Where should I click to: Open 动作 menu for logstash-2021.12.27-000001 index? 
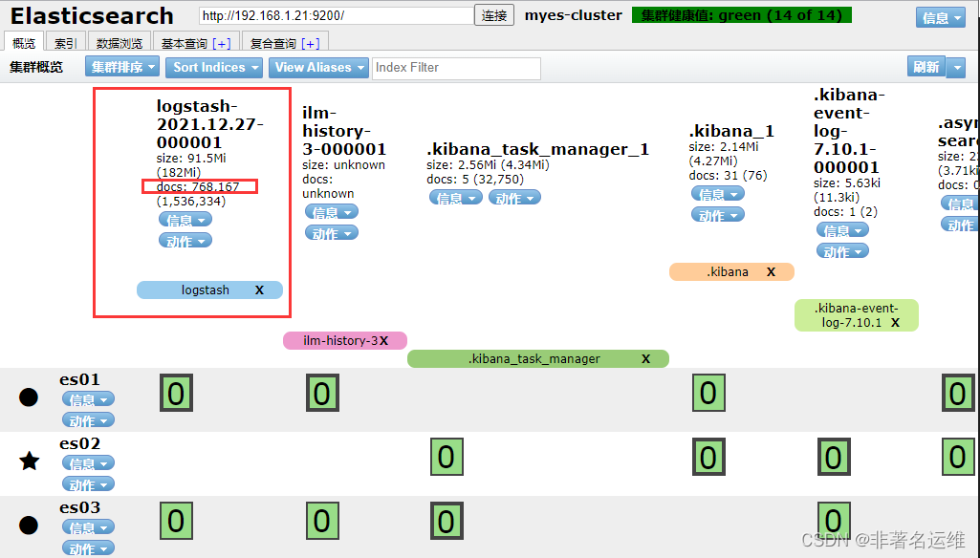point(185,241)
